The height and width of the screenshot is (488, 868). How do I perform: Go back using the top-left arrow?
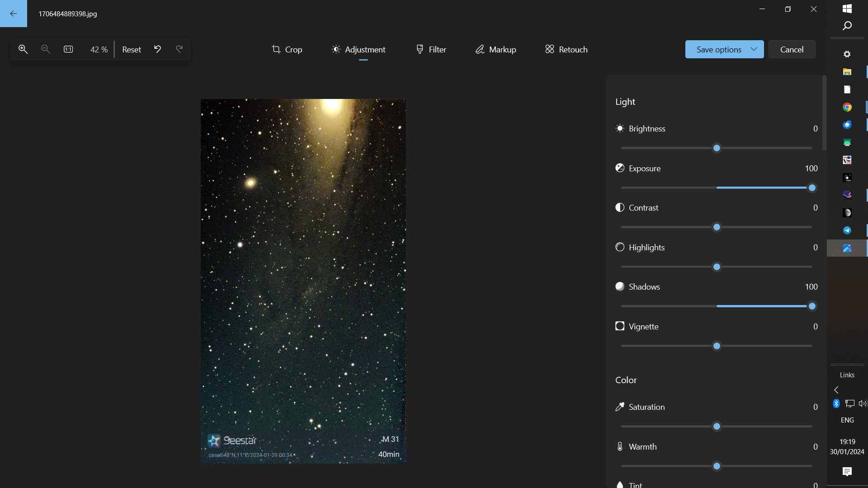coord(14,14)
